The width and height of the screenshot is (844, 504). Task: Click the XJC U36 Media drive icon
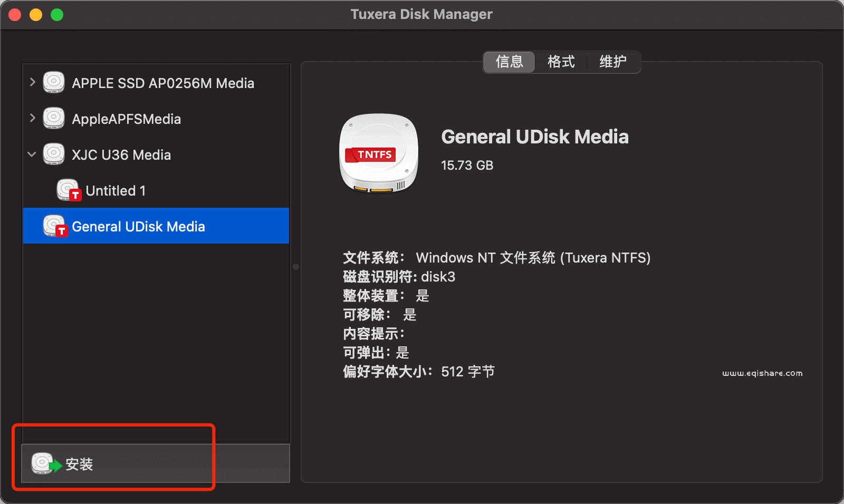(x=53, y=154)
